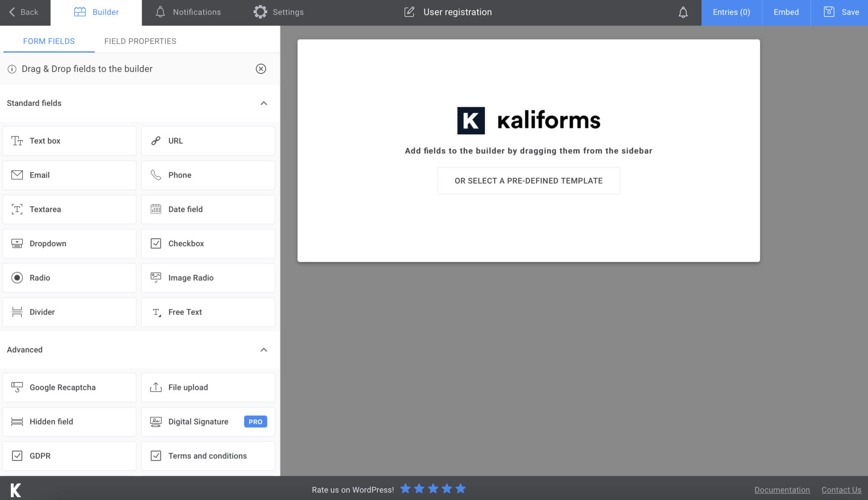Select the File upload icon

[156, 387]
